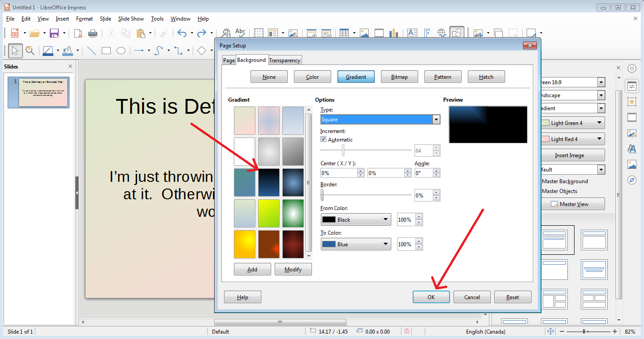
Task: Open sidebar Navigator compass icon
Action: [x=632, y=180]
